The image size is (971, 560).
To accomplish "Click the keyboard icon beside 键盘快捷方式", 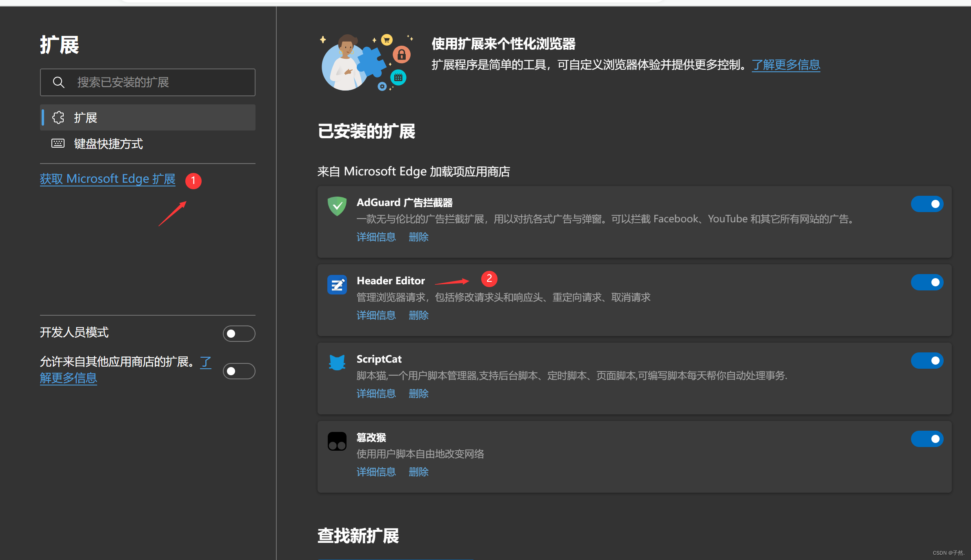I will pyautogui.click(x=58, y=143).
